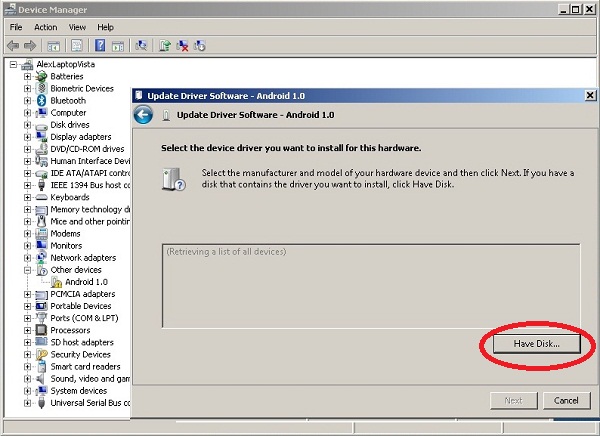Click the disabled Next button
The height and width of the screenshot is (436, 600).
coord(514,400)
